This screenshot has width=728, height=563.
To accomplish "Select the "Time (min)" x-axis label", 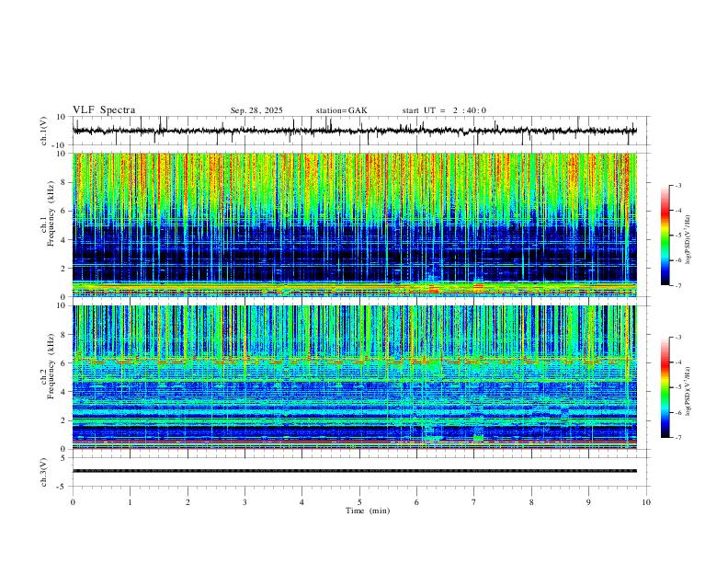I will pos(368,511).
